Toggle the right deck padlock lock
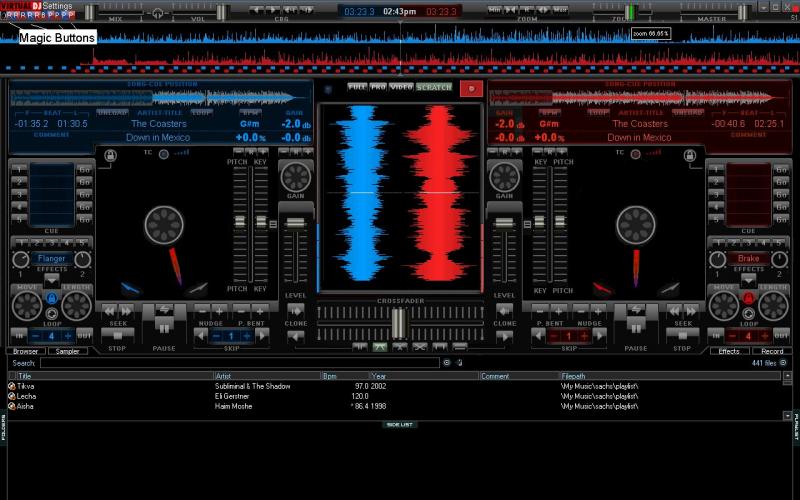800x500 pixels. (x=689, y=155)
